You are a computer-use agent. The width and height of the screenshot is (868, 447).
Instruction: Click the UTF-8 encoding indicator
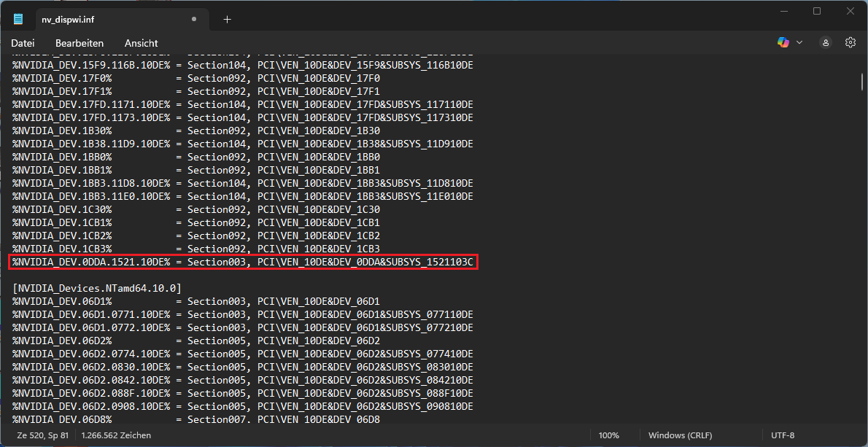pyautogui.click(x=782, y=435)
